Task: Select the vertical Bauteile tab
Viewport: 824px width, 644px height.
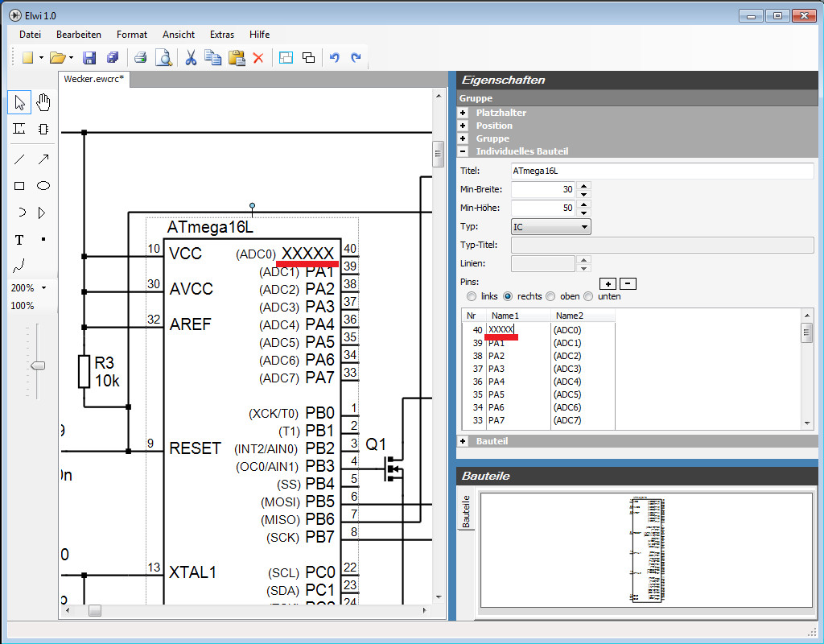Action: pyautogui.click(x=466, y=511)
